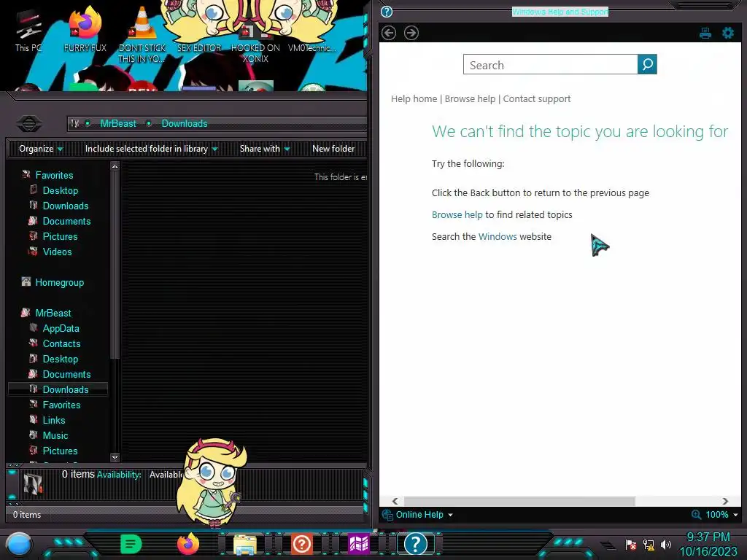The height and width of the screenshot is (560, 747).
Task: Click New folder in Explorer toolbar
Action: [x=333, y=149]
